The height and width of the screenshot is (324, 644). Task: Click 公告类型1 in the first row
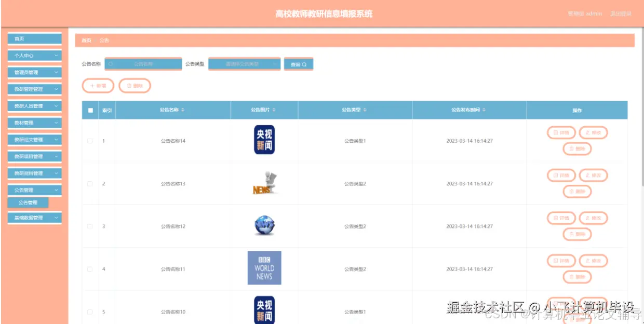click(355, 141)
